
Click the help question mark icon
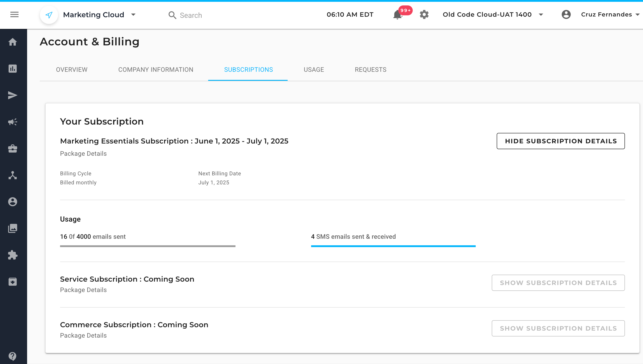click(12, 356)
